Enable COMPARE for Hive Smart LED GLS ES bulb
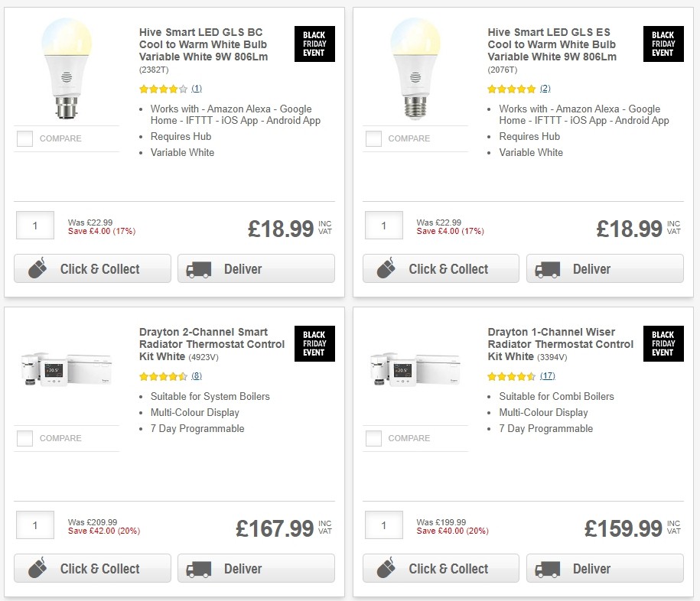Viewport: 700px width, 601px height. click(373, 138)
